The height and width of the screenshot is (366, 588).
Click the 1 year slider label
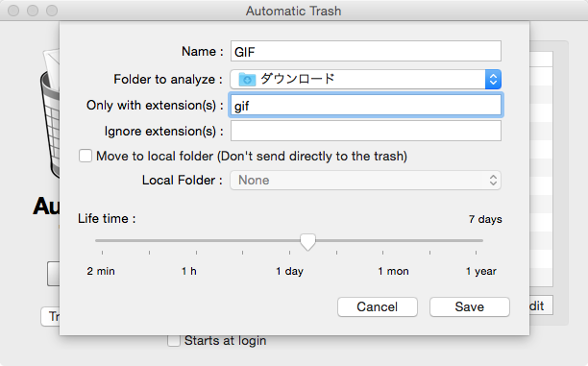coord(481,271)
